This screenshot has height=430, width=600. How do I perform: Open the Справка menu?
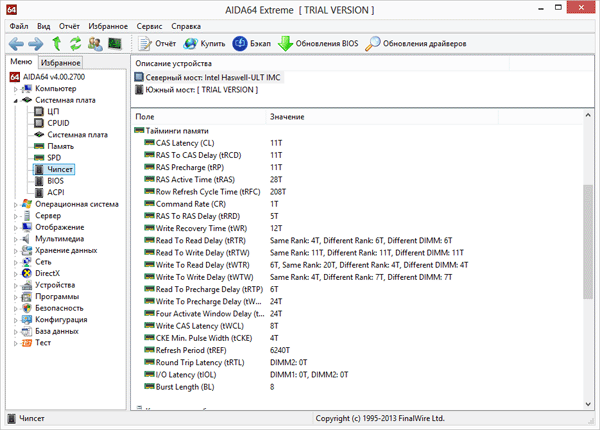186,26
